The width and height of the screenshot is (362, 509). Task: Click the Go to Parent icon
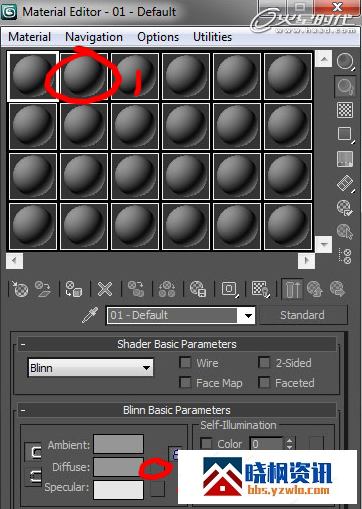[x=315, y=289]
